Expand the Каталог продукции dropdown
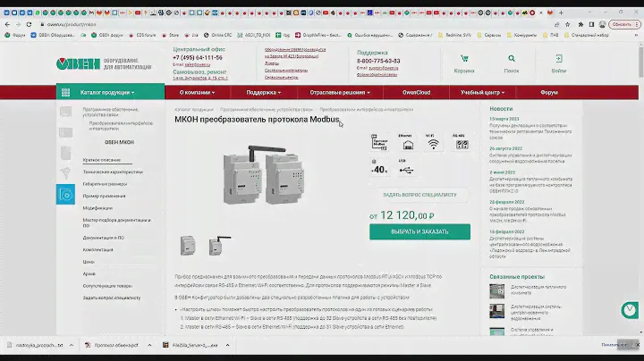Image resolution: width=644 pixels, height=361 pixels. 110,92
